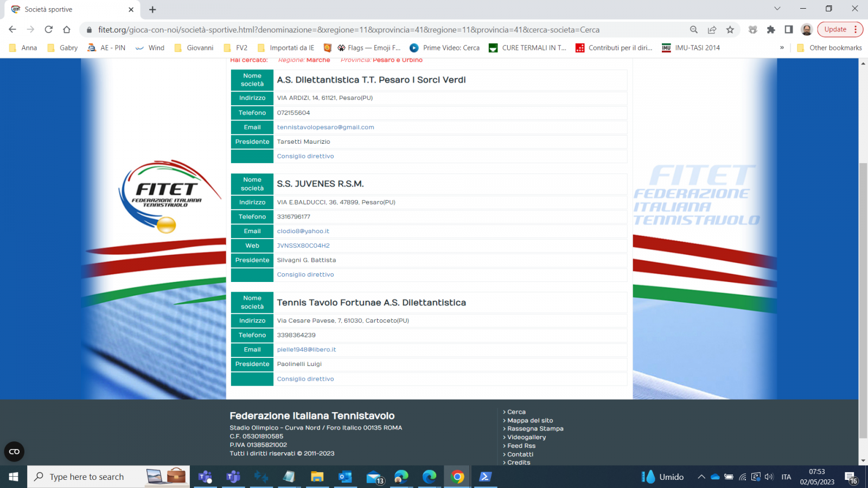Open the Credits footer link

tap(518, 463)
